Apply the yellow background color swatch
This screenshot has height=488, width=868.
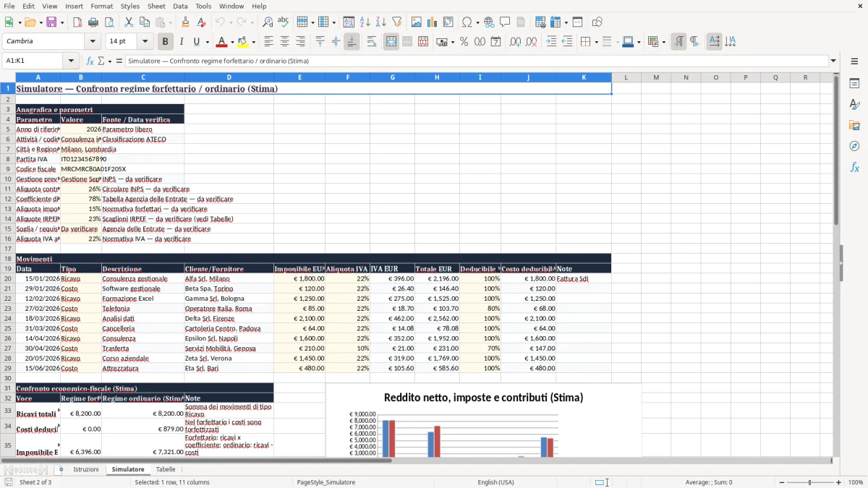(x=243, y=42)
